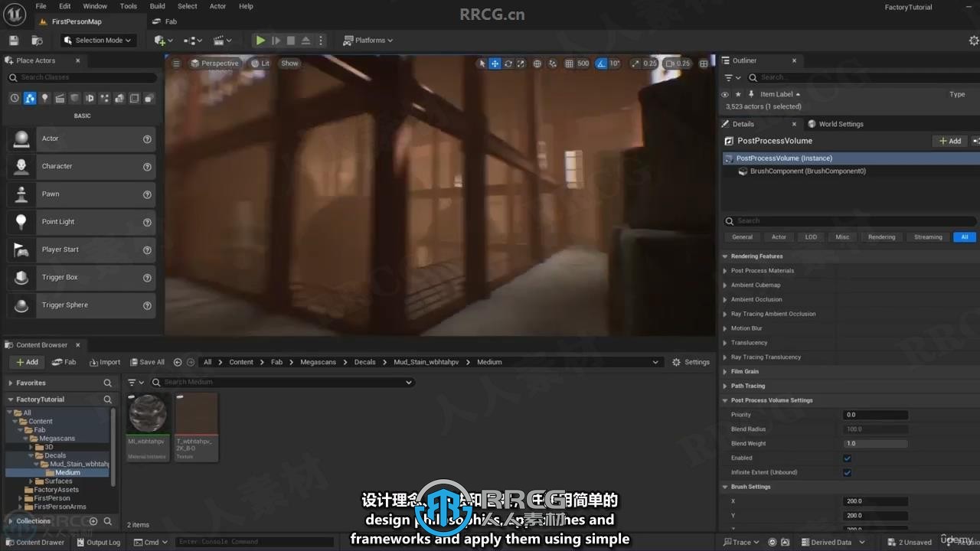980x551 pixels.
Task: Select Trigger Sphere in Place Actors
Action: 81,305
